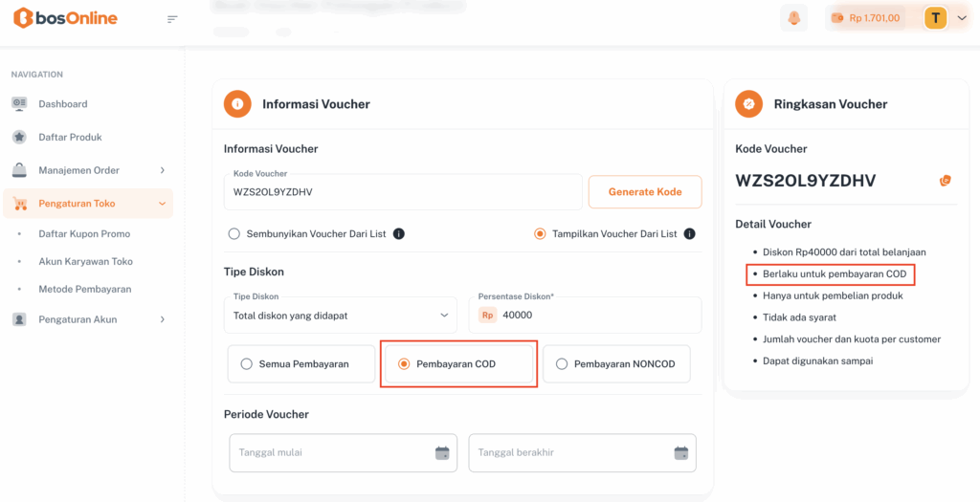Screen dimensions: 980x502
Task: Click info icon beside Tampilkan Voucher
Action: 689,233
